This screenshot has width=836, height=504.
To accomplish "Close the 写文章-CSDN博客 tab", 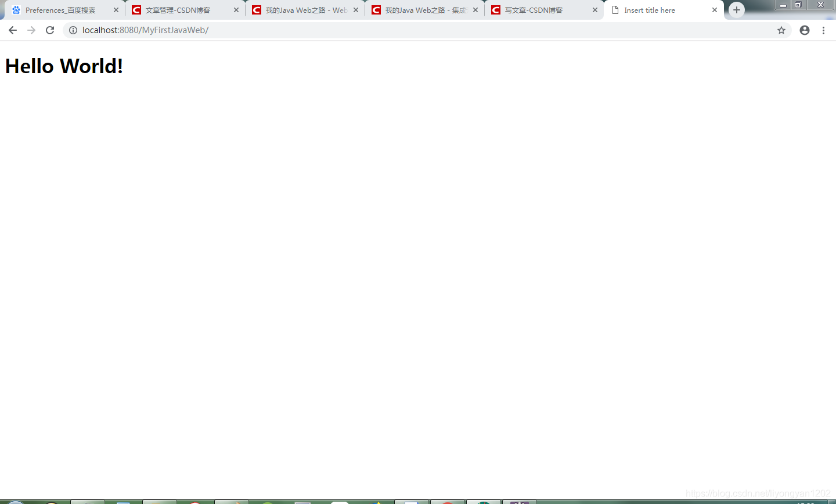I will 595,10.
